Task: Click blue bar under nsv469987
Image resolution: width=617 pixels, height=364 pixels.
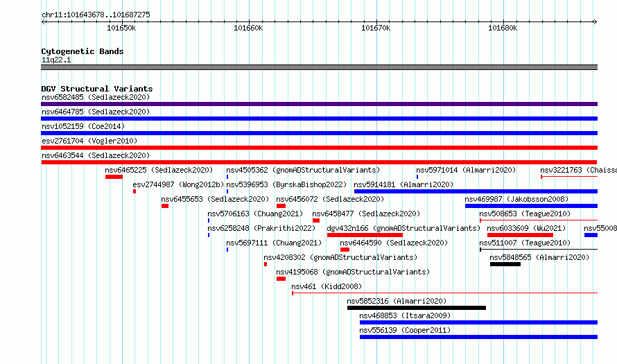Action: [x=531, y=206]
